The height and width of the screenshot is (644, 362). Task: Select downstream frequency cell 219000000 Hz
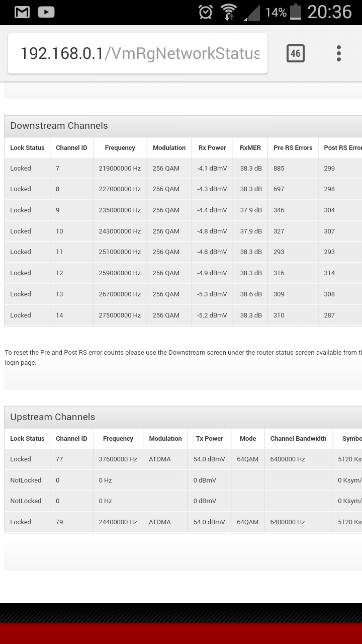120,169
